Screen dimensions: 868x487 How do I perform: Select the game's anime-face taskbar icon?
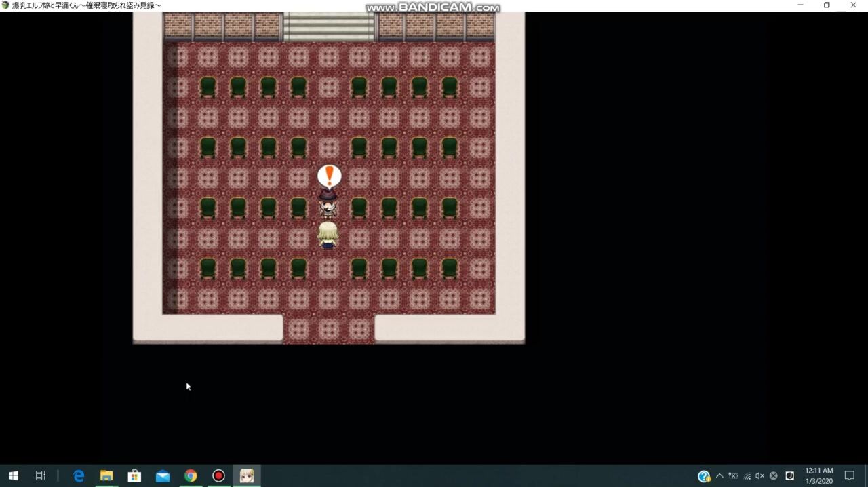tap(247, 475)
